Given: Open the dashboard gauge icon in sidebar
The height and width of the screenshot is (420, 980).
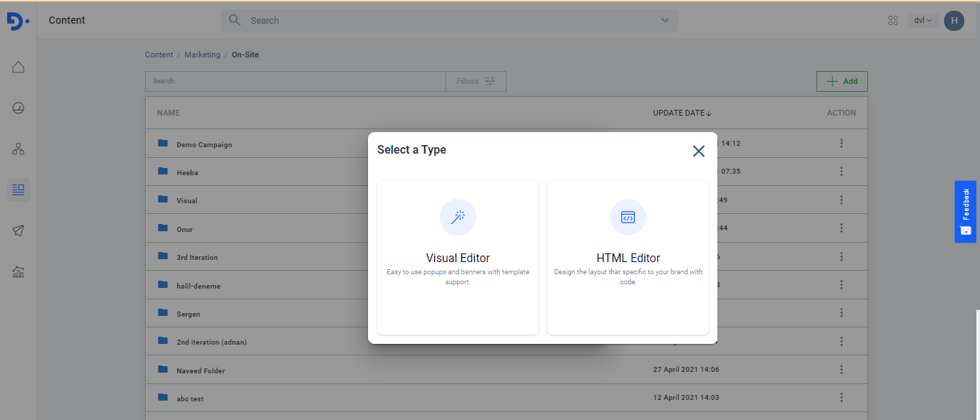Looking at the screenshot, I should point(19,108).
